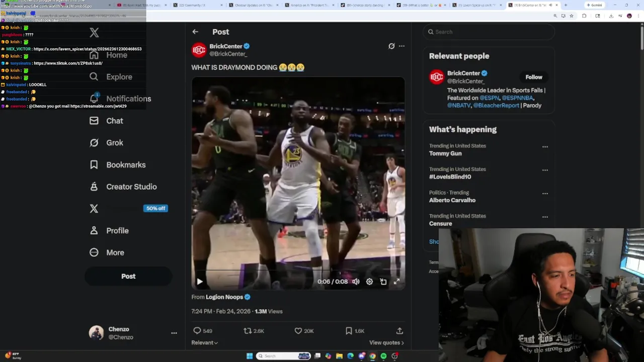Open Bookmarks in the sidebar

117,165
